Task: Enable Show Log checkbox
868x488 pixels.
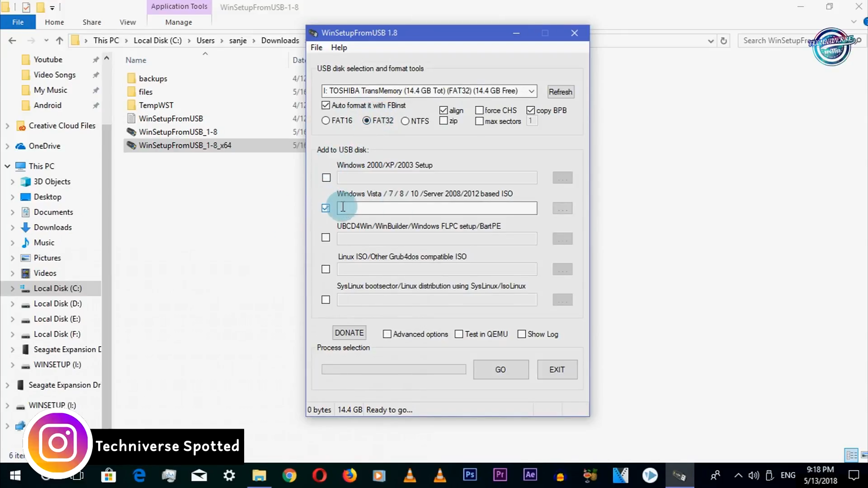Action: point(522,334)
